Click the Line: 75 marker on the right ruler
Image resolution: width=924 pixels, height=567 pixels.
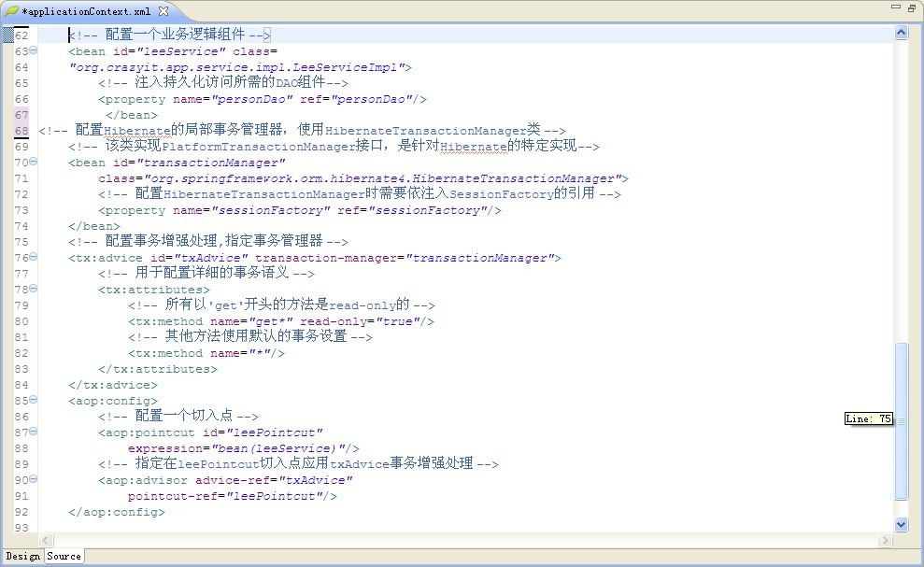coord(869,418)
